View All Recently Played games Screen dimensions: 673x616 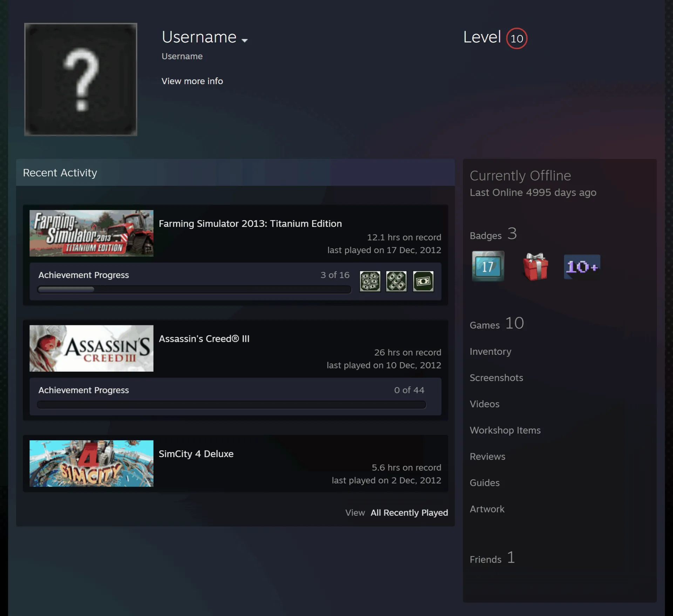[409, 513]
